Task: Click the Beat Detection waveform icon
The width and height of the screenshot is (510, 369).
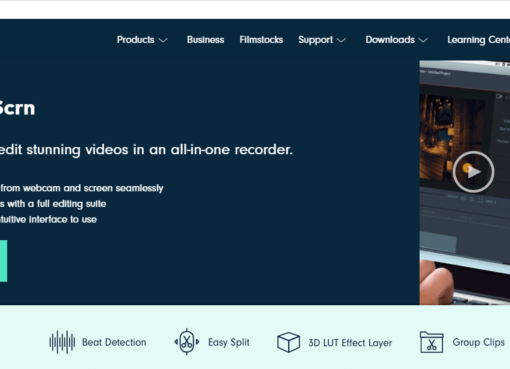Action: pyautogui.click(x=62, y=342)
